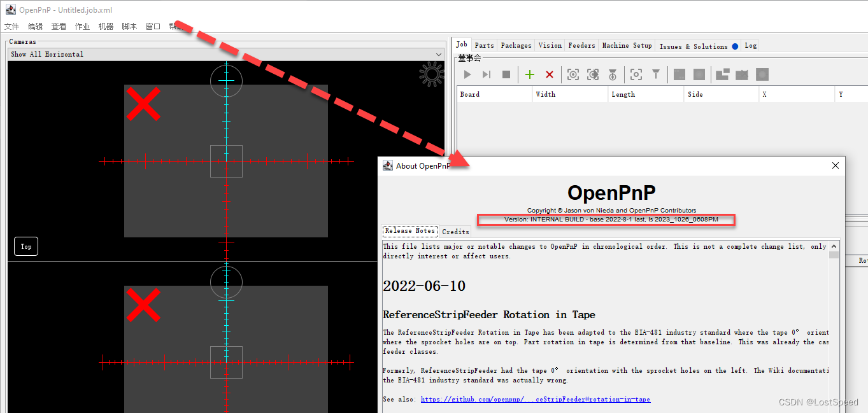This screenshot has width=868, height=413.
Task: Click the large OpenPnP title in About dialog
Action: [x=611, y=192]
